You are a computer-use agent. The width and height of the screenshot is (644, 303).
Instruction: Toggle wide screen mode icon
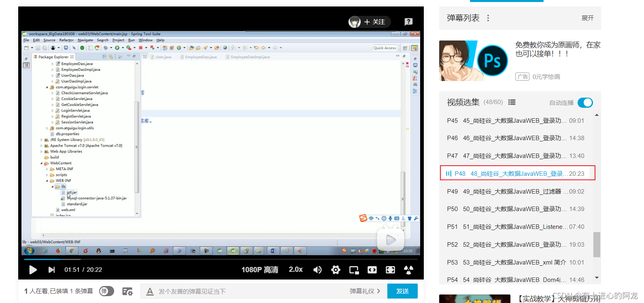pyautogui.click(x=372, y=270)
